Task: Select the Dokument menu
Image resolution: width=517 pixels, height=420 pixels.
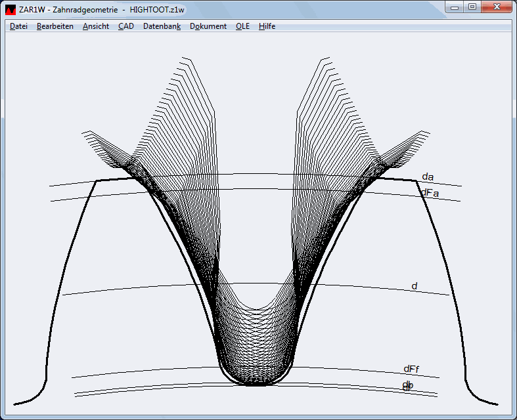Action: (x=208, y=26)
